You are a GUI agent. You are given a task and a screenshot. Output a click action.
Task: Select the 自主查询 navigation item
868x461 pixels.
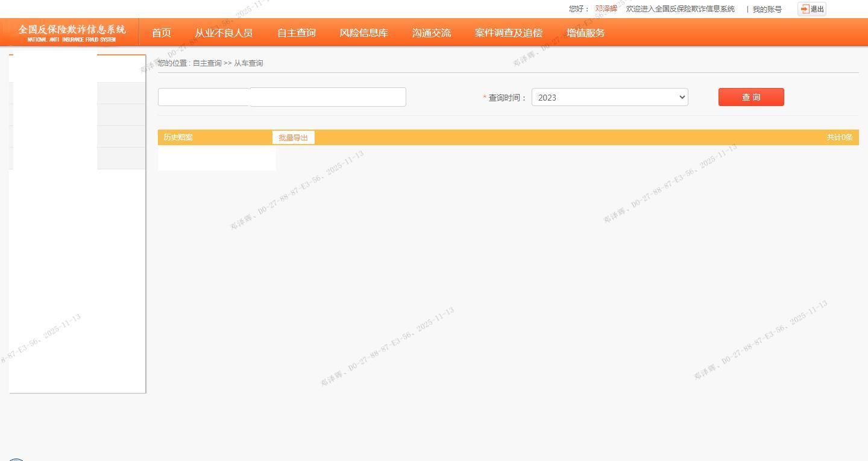[296, 33]
